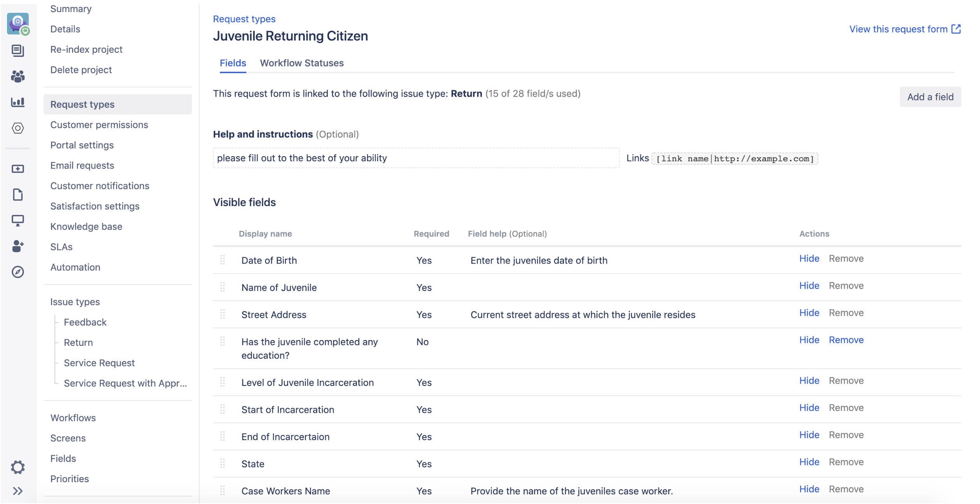Click the Add a field button

coord(930,97)
